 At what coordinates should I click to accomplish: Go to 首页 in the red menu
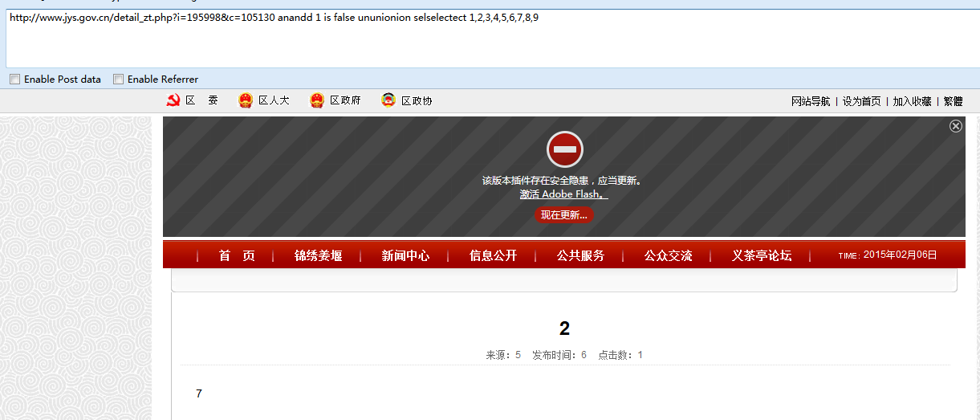(237, 255)
